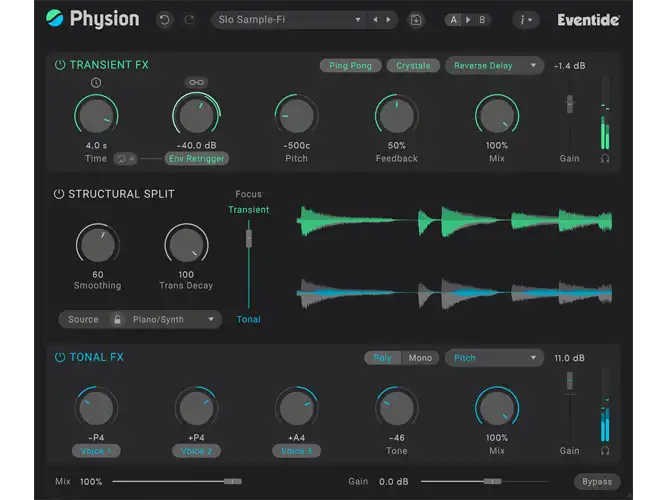Toggle the Tonal FX power button
The height and width of the screenshot is (500, 667).
point(60,357)
